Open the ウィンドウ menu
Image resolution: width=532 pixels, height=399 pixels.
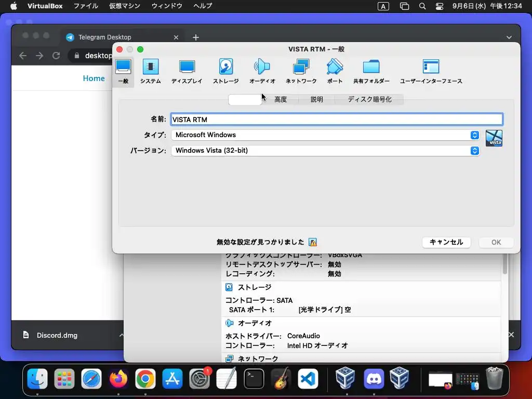(x=167, y=6)
